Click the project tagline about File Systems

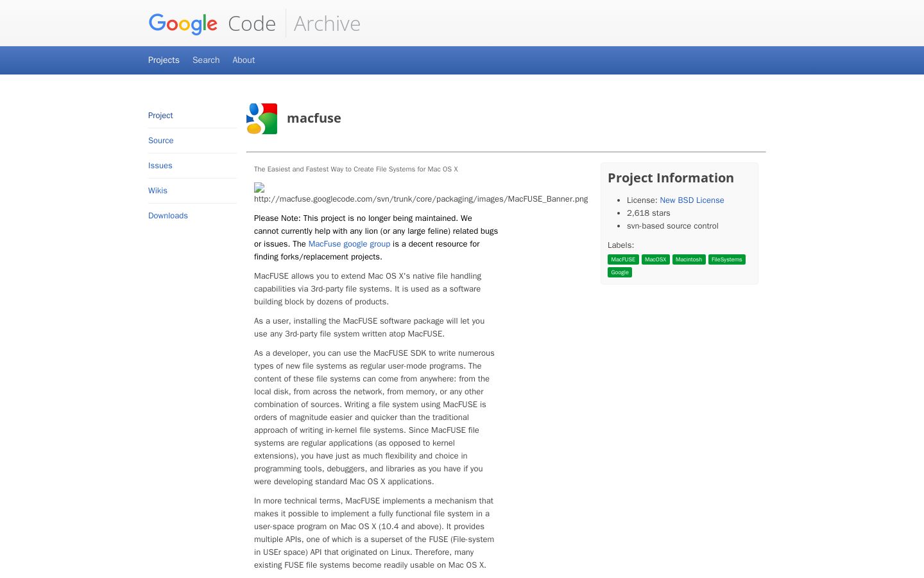[356, 170]
